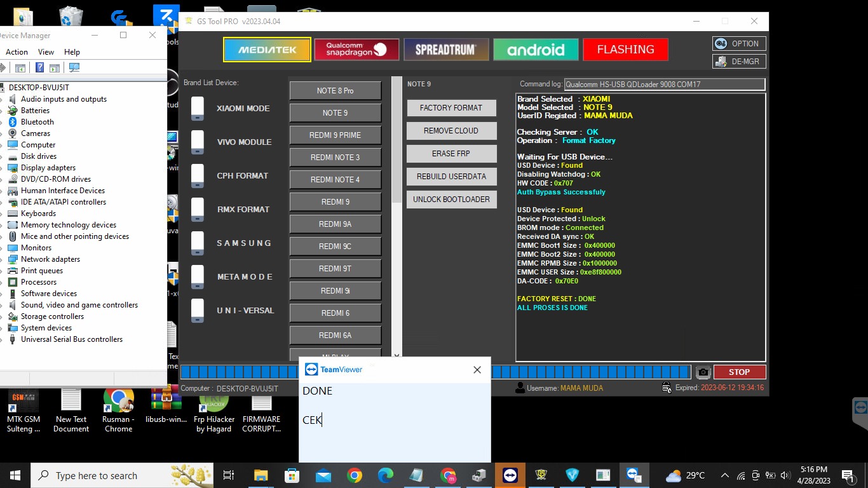Click TeamViewer chat text input area
This screenshot has height=488, width=868.
(x=395, y=422)
